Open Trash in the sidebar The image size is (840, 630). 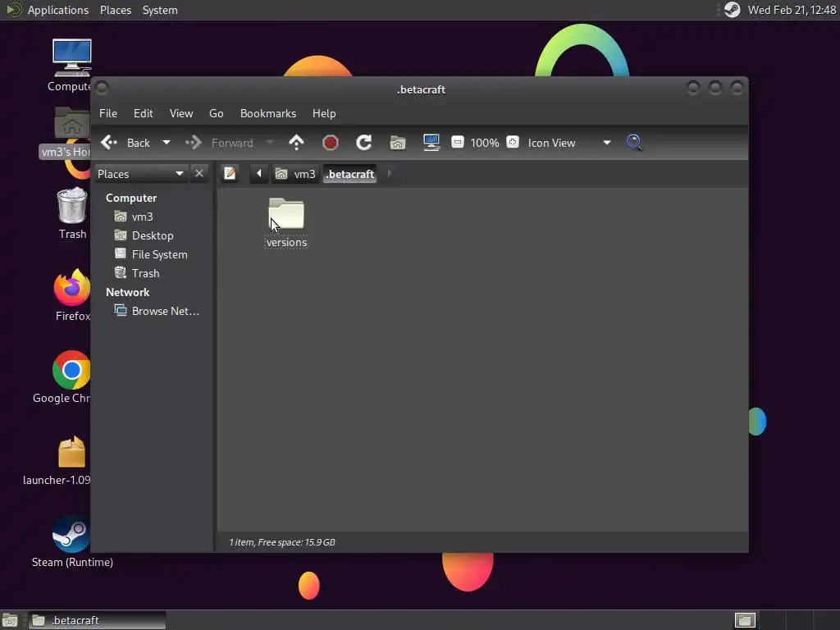click(x=145, y=273)
